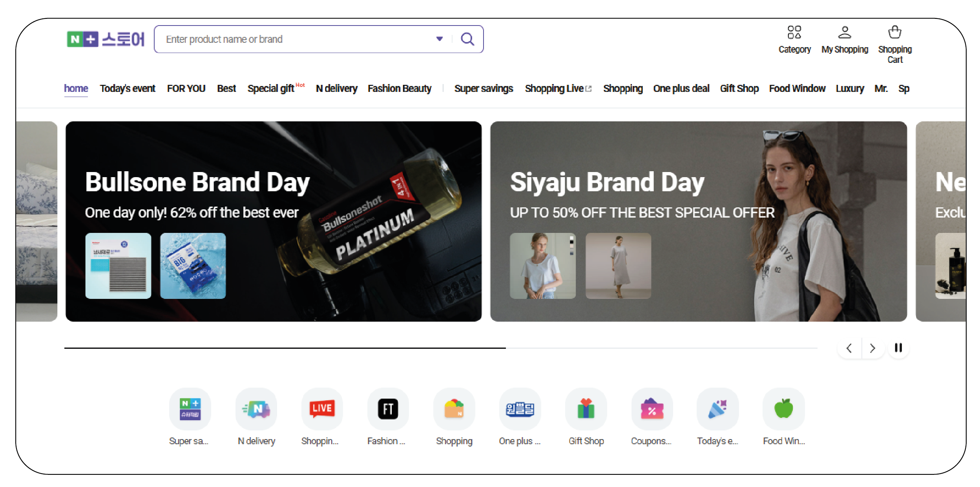Open Food Window apple shortcut icon
This screenshot has height=487, width=980.
pos(783,409)
